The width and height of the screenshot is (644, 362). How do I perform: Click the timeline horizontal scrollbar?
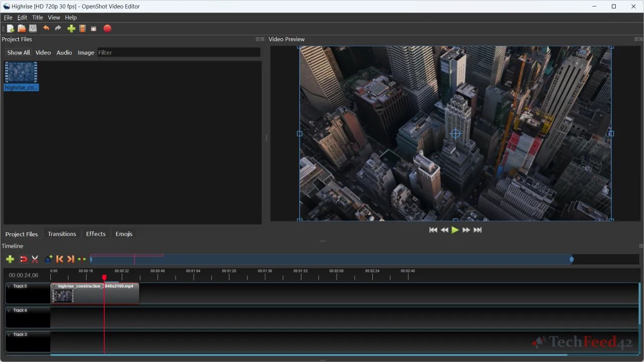click(x=309, y=355)
